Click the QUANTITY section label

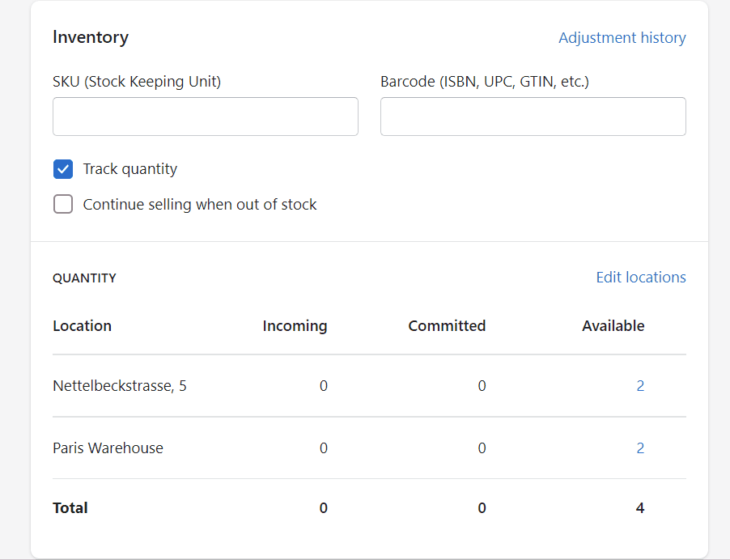tap(84, 278)
